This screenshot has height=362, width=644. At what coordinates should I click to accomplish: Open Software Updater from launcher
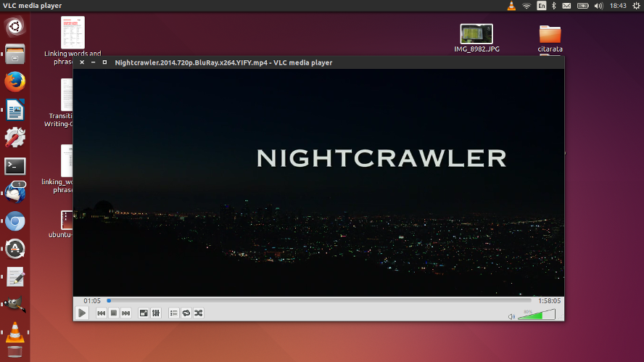pos(15,249)
